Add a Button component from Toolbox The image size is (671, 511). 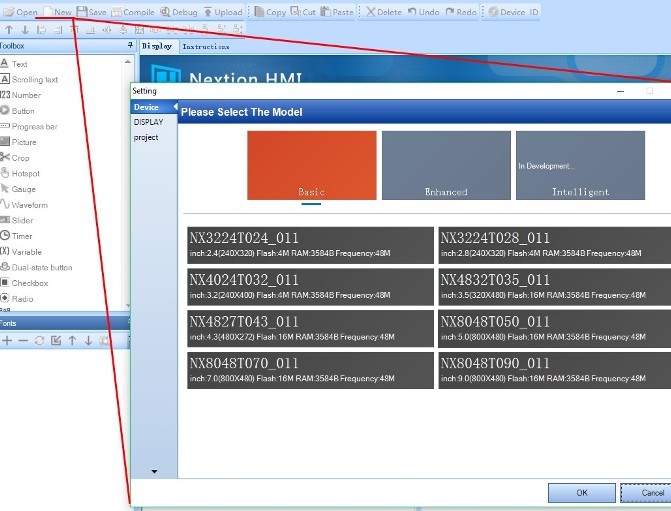tap(17, 110)
